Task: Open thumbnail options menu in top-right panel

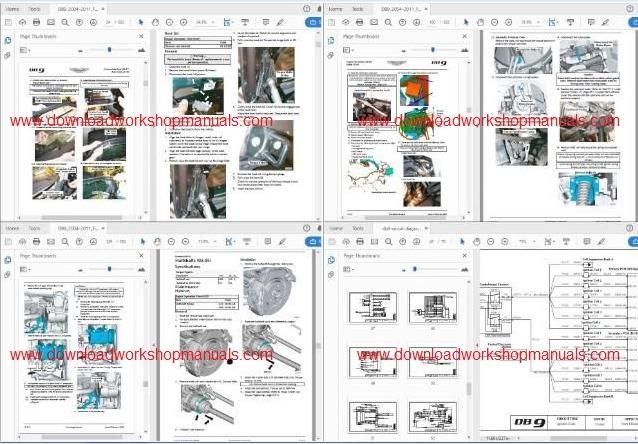Action: (x=349, y=50)
